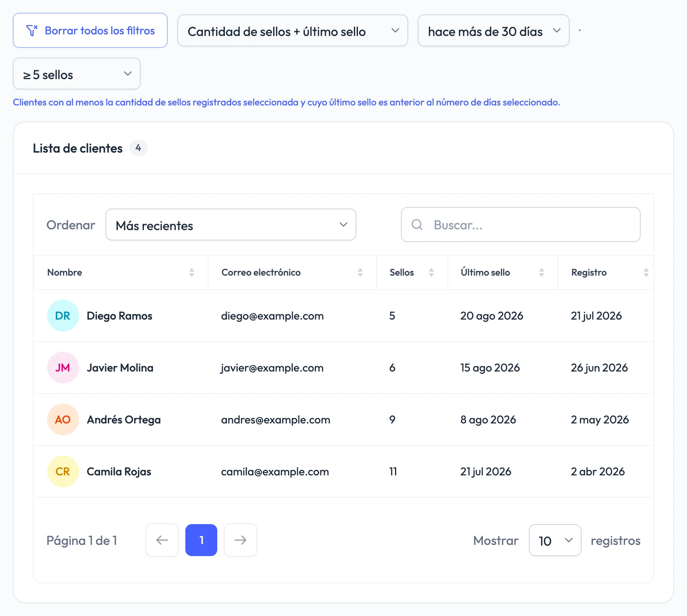The height and width of the screenshot is (616, 687).
Task: Click the name Javier Molina
Action: pos(120,368)
